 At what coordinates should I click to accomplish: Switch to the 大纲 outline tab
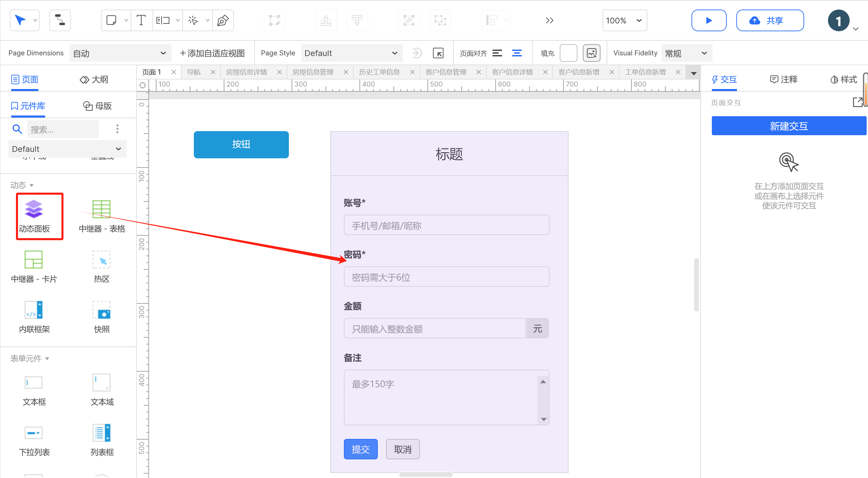click(94, 79)
